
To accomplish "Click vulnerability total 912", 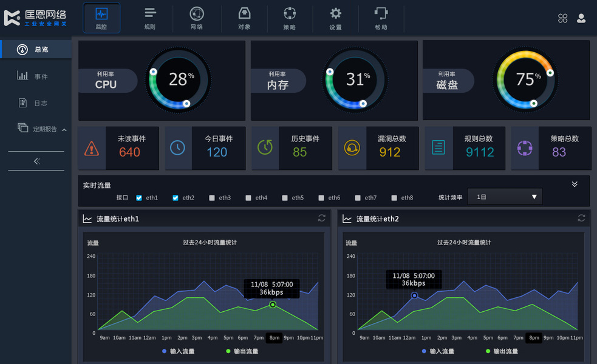I will (x=390, y=152).
